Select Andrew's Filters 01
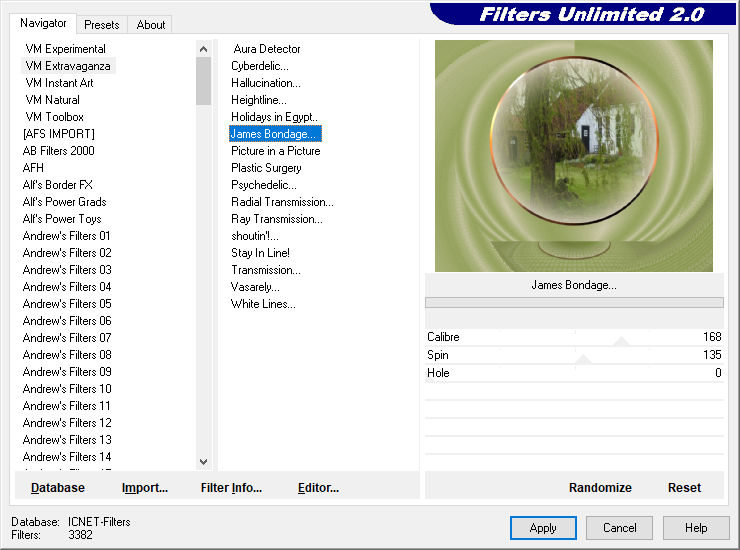Screen dimensions: 740x550 (x=66, y=236)
